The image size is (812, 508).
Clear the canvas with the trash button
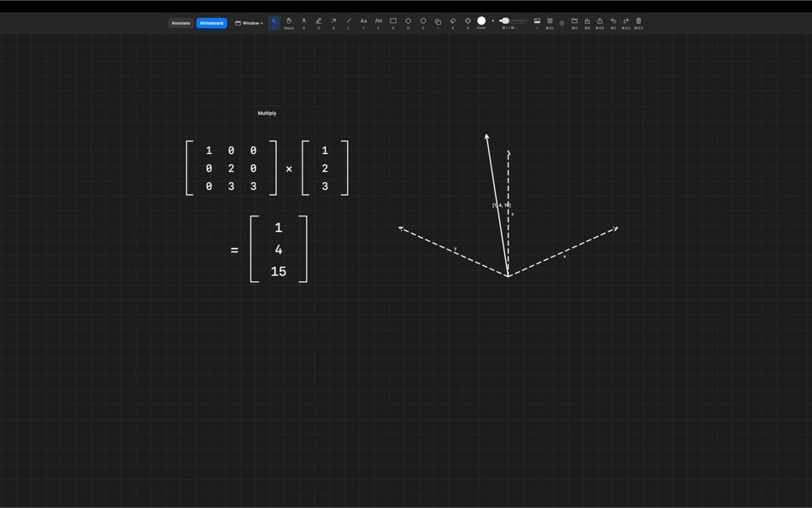[639, 20]
